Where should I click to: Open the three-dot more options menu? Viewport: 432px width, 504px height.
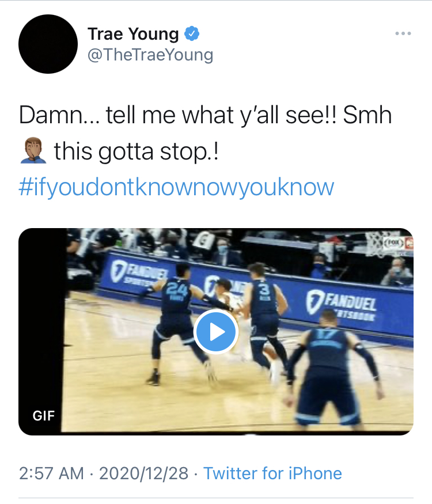coord(403,34)
